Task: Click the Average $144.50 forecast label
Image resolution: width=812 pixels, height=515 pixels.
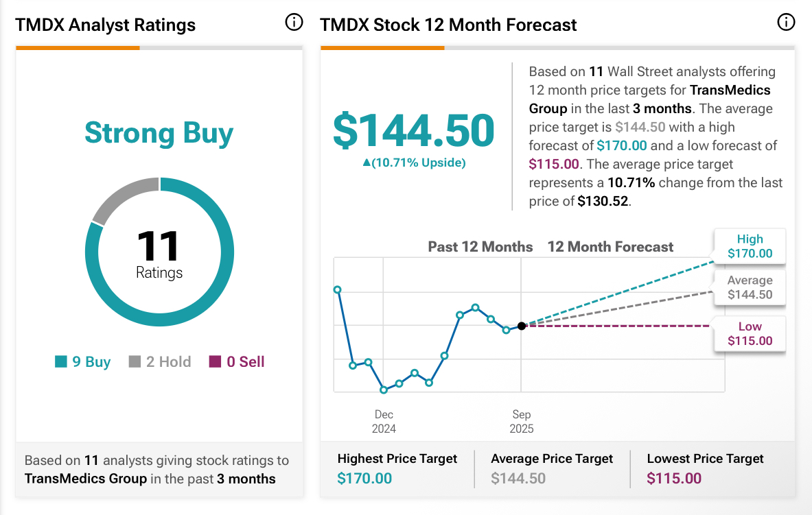Action: pos(750,287)
